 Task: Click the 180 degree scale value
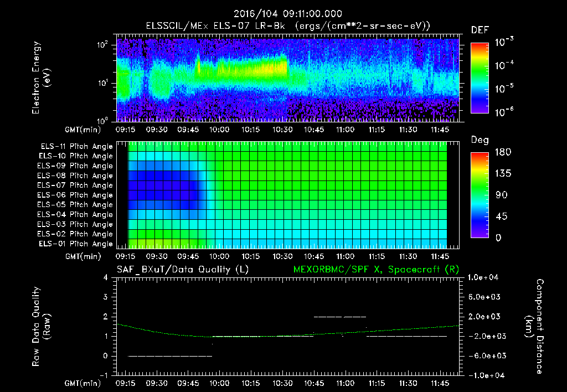(503, 152)
